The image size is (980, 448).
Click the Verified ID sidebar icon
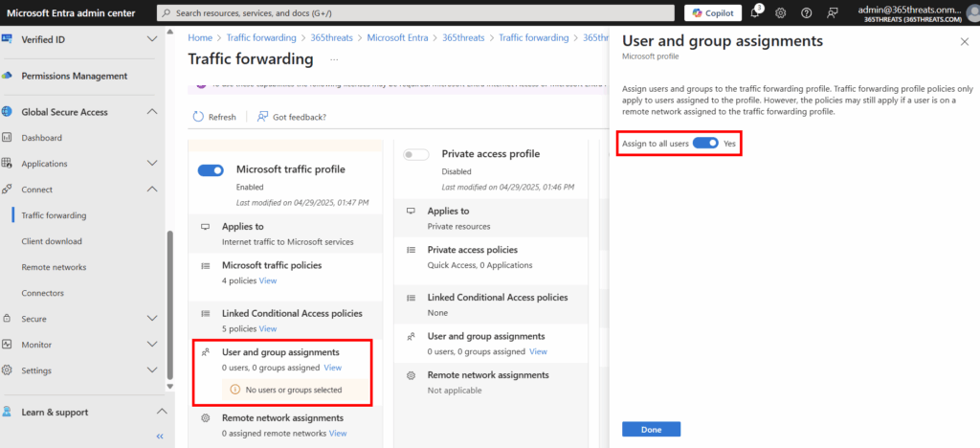coord(7,38)
